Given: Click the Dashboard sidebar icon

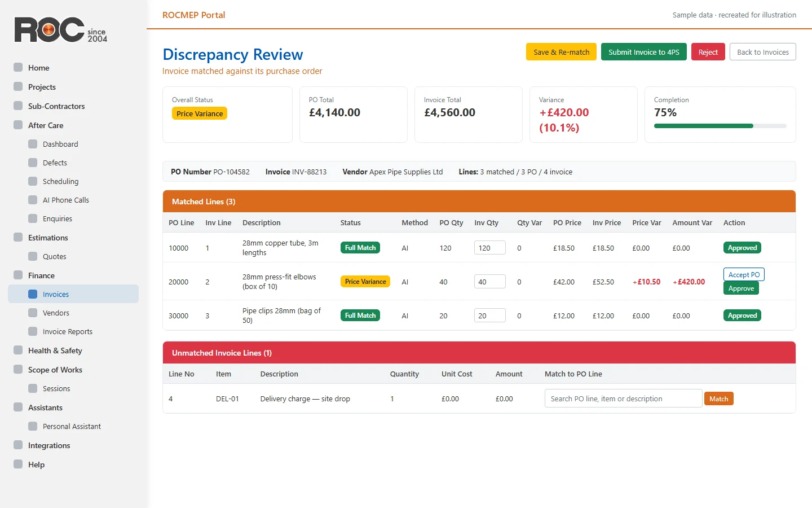Looking at the screenshot, I should [x=33, y=144].
